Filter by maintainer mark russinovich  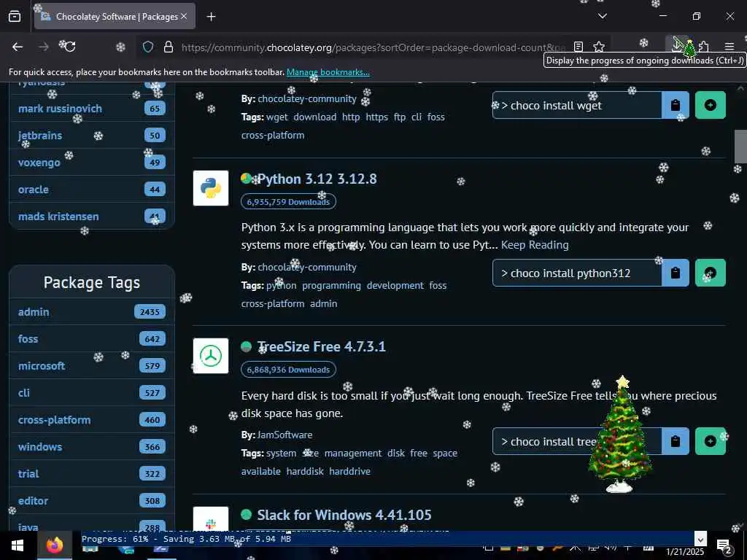(92, 109)
